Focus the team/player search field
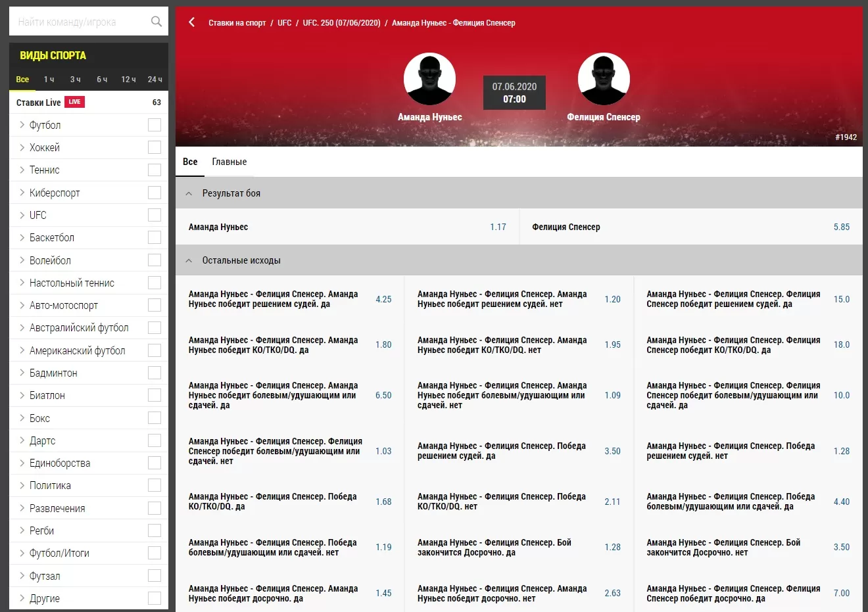The height and width of the screenshot is (612, 868). pos(79,22)
